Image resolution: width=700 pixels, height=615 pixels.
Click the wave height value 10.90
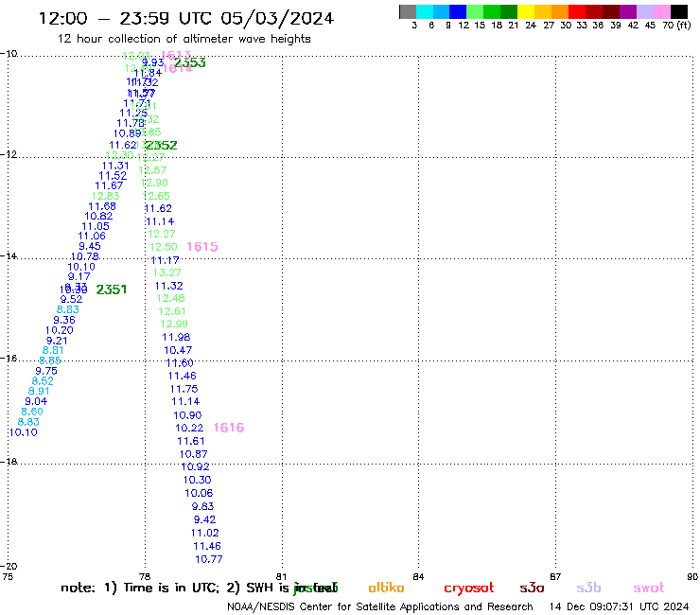(187, 415)
